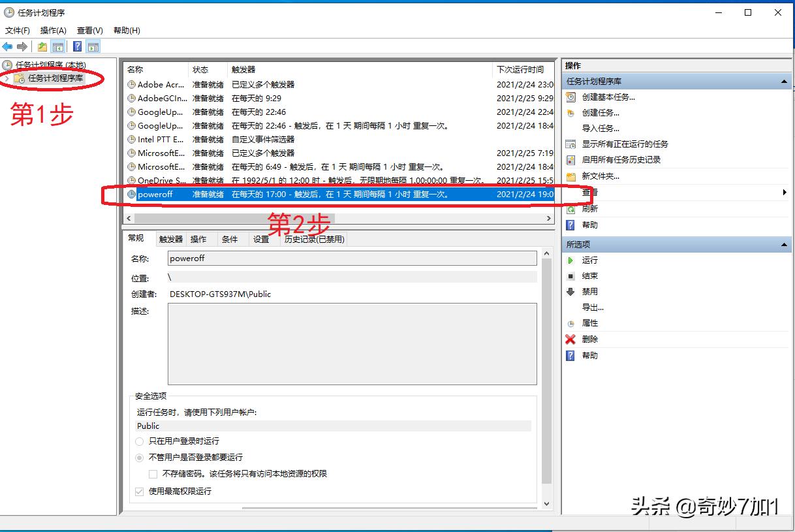795x532 pixels.
Task: Collapse the 任务计划程序库 actions section
Action: [784, 81]
